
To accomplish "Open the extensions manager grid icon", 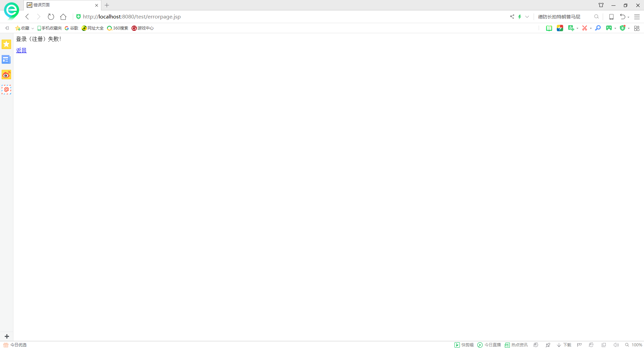I will 637,28.
